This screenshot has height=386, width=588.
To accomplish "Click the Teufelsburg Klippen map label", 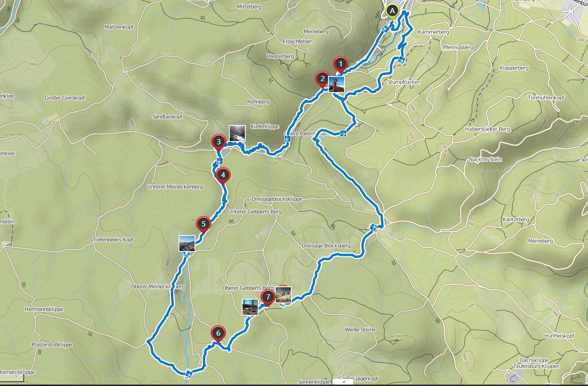I will [x=536, y=367].
